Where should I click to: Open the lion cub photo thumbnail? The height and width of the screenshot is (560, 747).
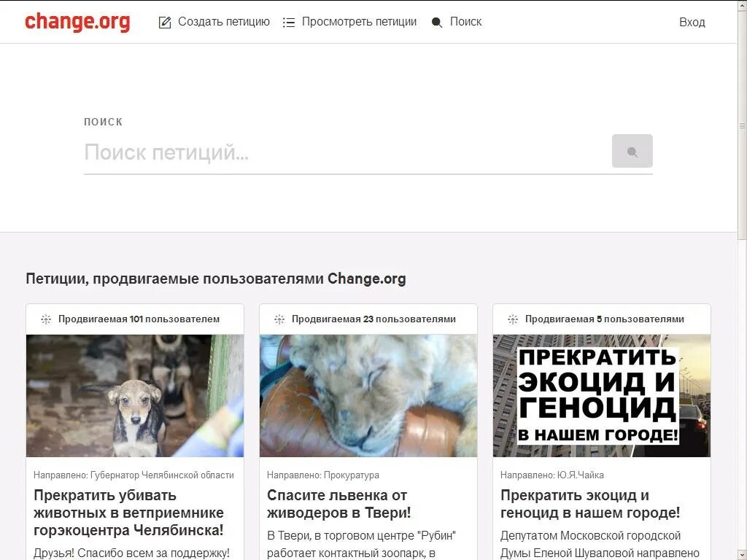368,396
